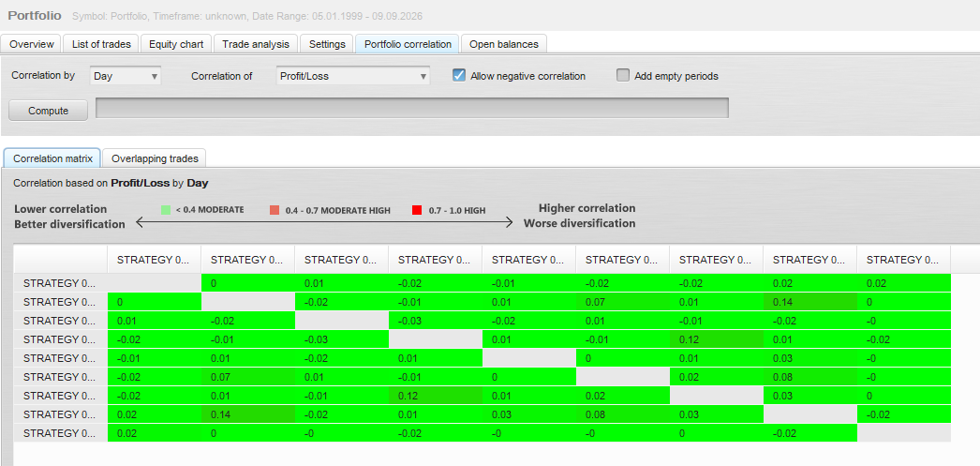Go to the Equity chart tab
The height and width of the screenshot is (466, 980).
[176, 44]
